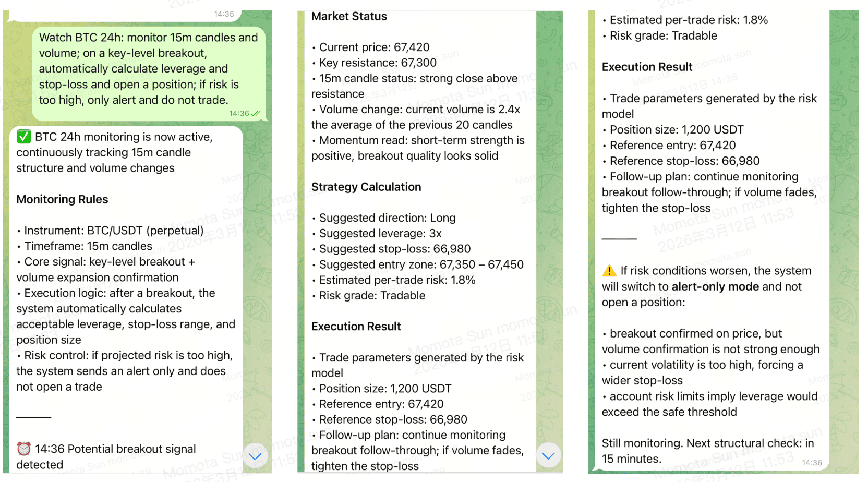Click the 14:36 timestamp at the bottom of the right chat
Image resolution: width=868 pixels, height=482 pixels.
[812, 462]
